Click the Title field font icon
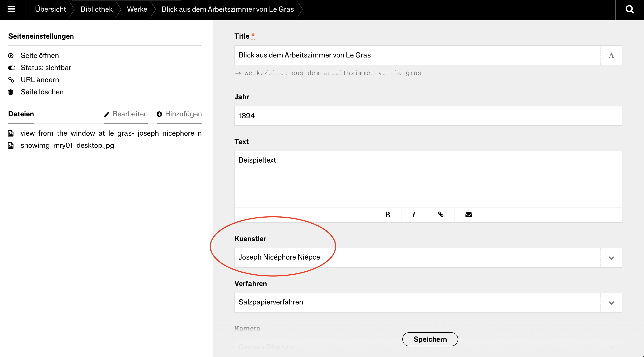 (611, 55)
